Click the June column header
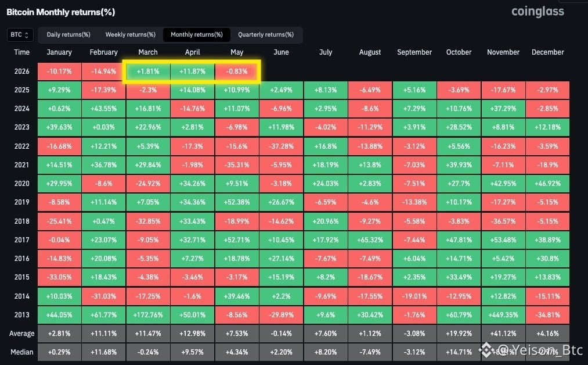This screenshot has width=588, height=365. 281,52
